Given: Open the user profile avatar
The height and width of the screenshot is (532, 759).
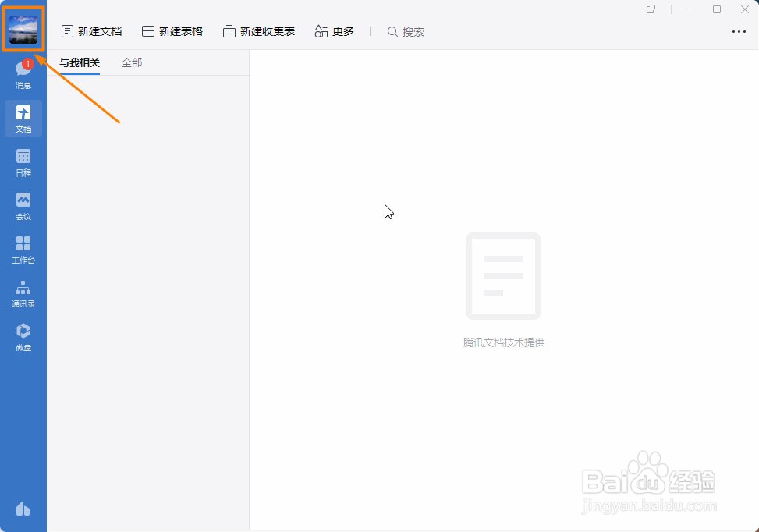Looking at the screenshot, I should coord(23,29).
